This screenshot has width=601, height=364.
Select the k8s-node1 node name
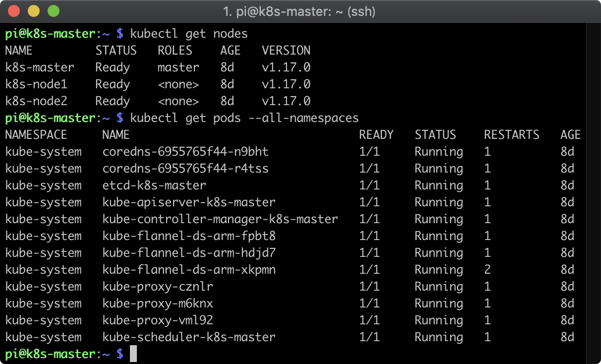pos(36,84)
